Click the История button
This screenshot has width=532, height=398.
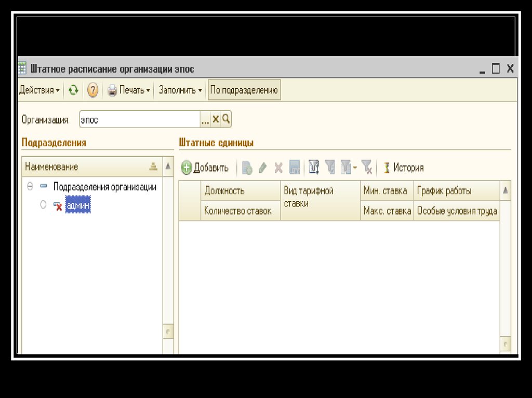(403, 168)
